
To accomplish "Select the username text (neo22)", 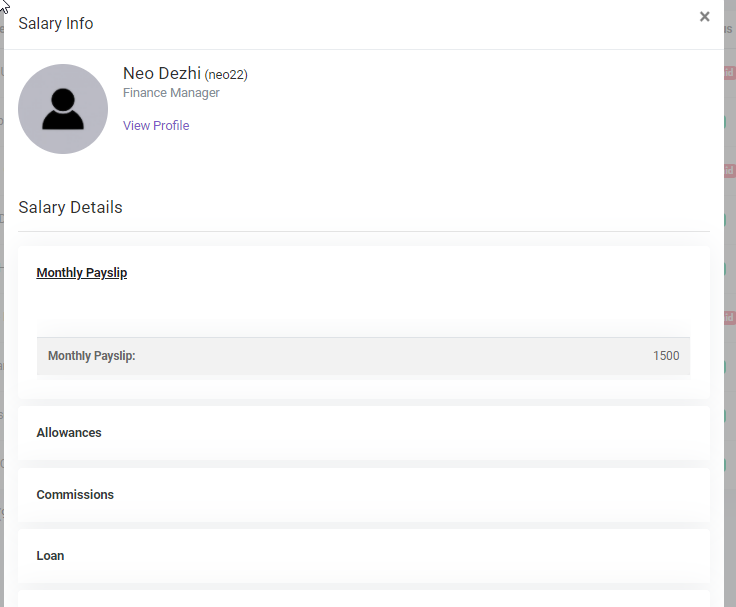I will 226,75.
